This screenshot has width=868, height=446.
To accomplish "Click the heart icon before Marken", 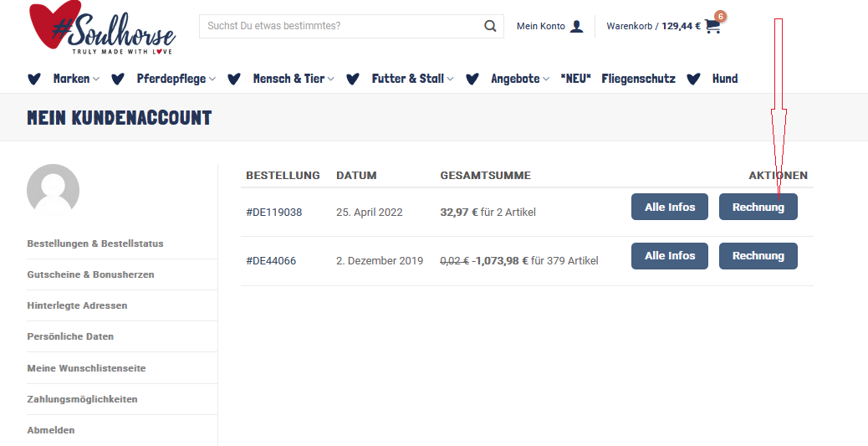I will tap(34, 79).
